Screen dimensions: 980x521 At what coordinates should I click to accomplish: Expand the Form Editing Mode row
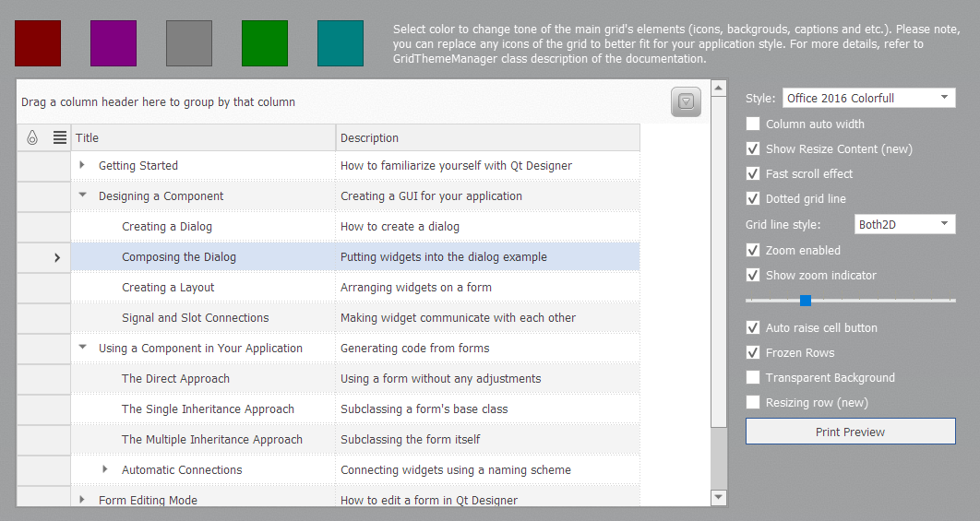(x=82, y=499)
